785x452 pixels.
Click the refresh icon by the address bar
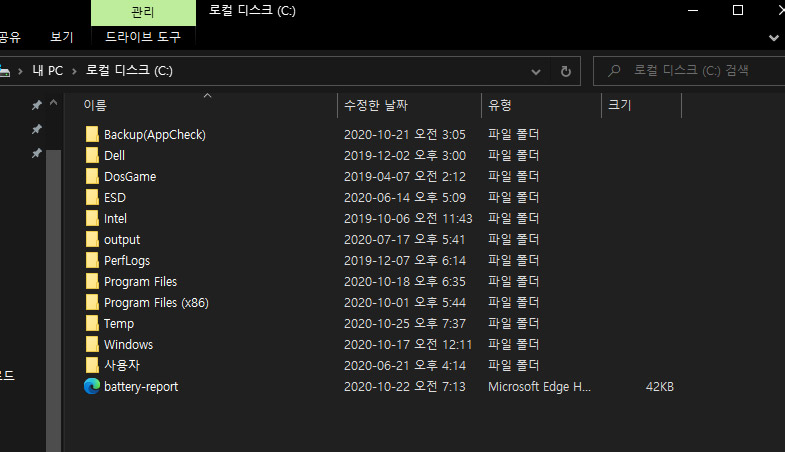click(565, 72)
